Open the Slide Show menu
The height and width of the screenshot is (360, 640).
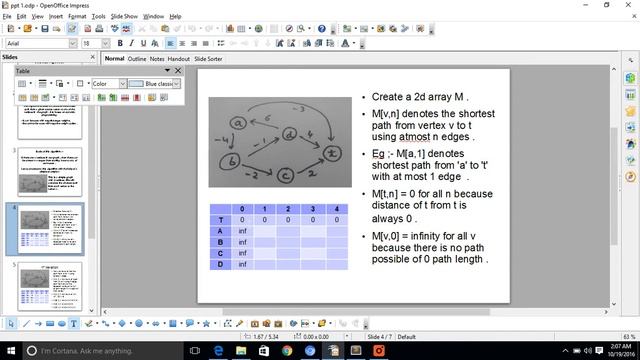pyautogui.click(x=124, y=16)
